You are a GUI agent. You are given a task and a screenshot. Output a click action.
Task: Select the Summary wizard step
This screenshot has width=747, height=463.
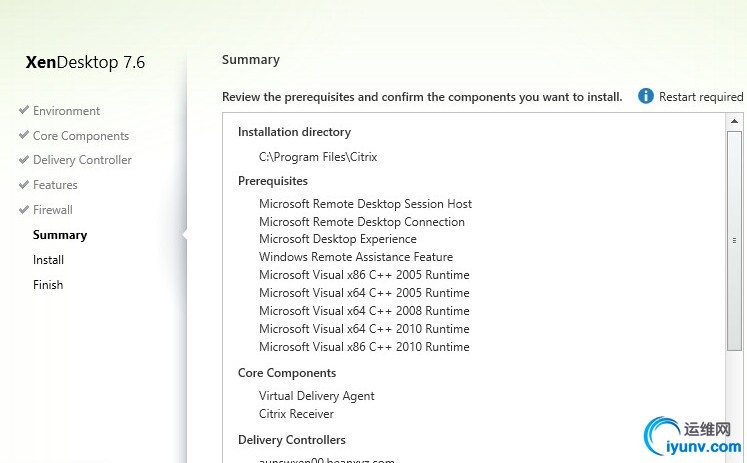pyautogui.click(x=60, y=235)
